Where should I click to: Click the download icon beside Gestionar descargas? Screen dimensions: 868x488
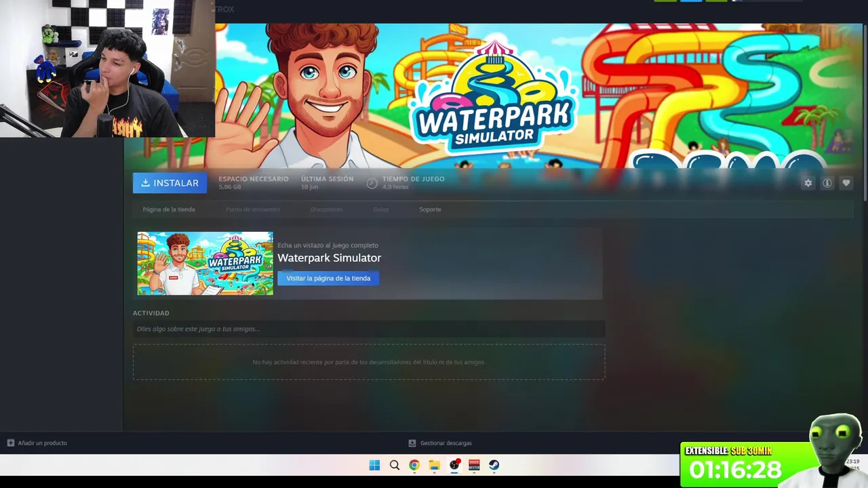pyautogui.click(x=412, y=443)
